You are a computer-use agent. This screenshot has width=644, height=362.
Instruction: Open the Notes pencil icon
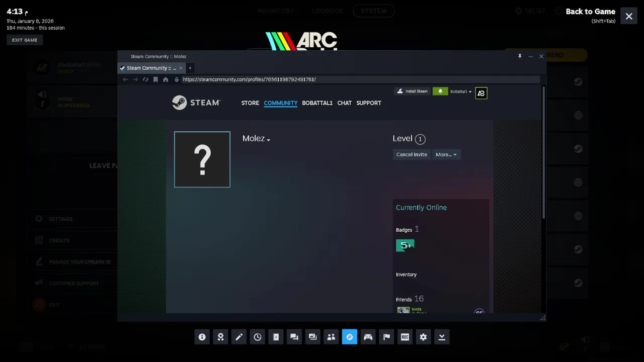(x=239, y=337)
